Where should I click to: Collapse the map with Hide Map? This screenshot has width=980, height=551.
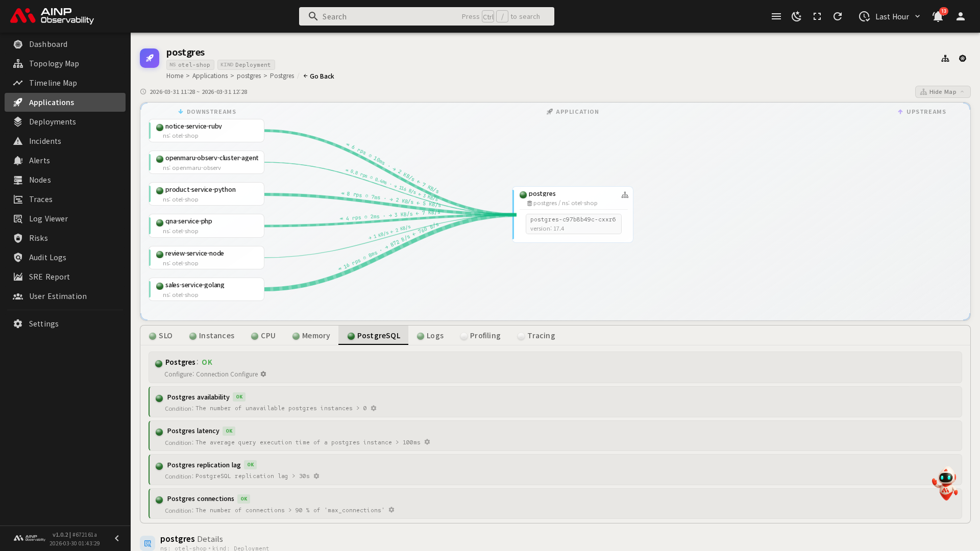pos(942,92)
